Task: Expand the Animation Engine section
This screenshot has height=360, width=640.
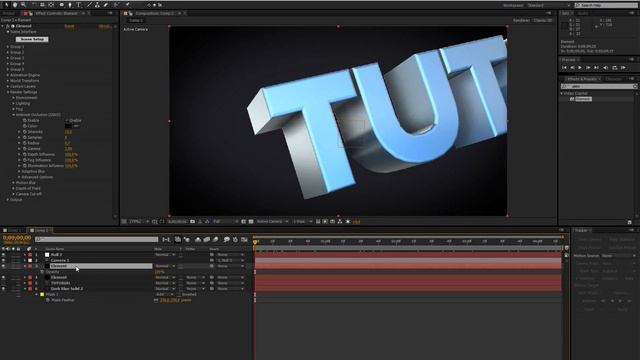Action: pyautogui.click(x=7, y=75)
